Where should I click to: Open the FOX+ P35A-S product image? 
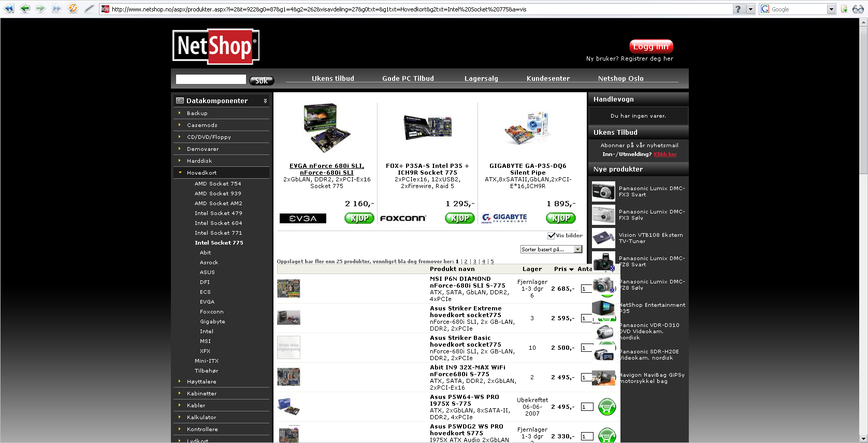tap(428, 127)
